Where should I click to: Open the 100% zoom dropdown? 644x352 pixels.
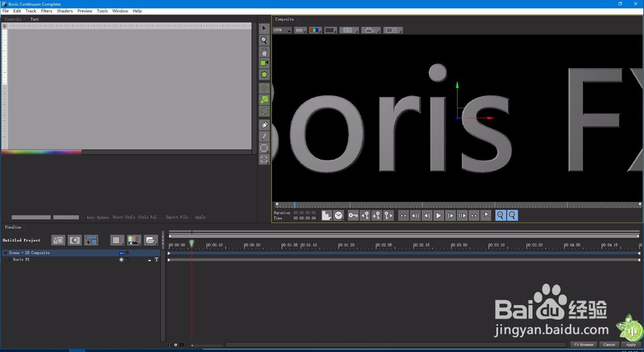[282, 30]
